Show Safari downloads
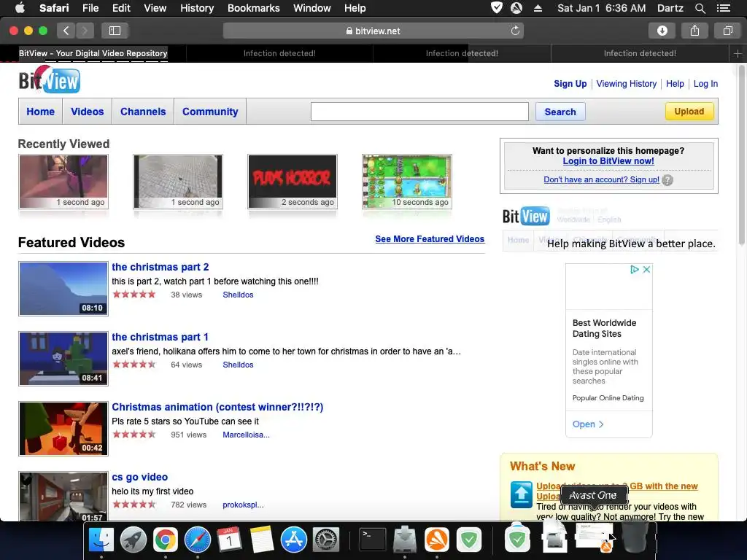 coord(662,31)
